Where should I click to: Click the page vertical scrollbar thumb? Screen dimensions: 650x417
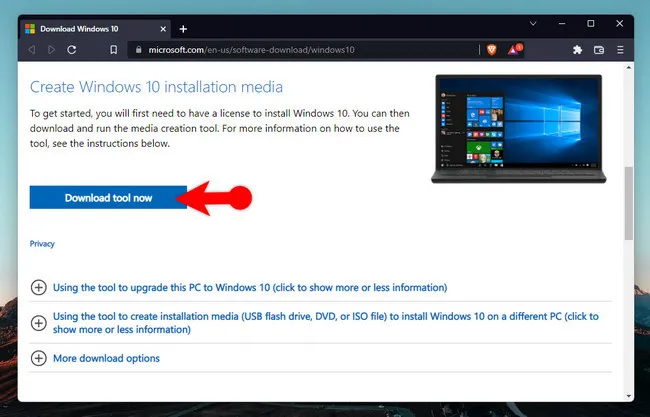click(x=629, y=203)
